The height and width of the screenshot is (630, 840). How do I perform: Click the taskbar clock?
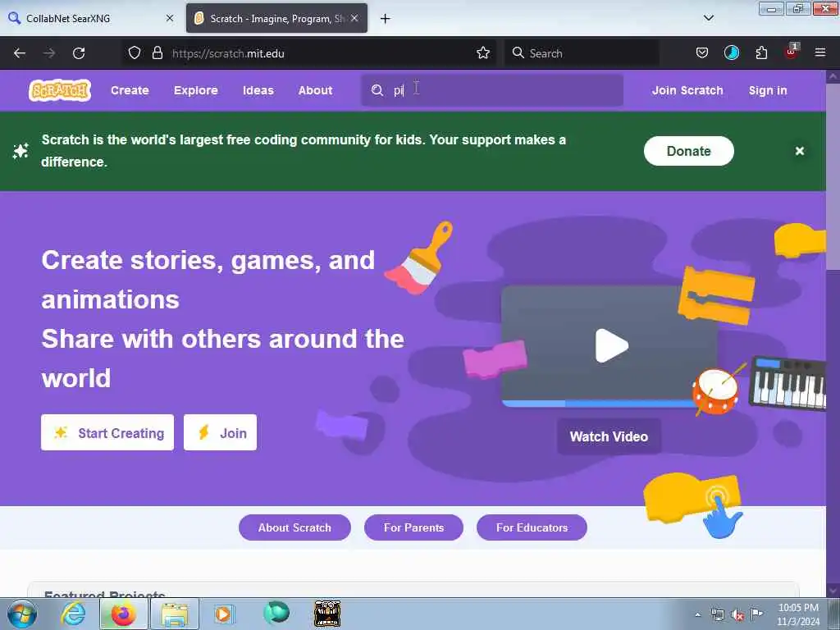[x=798, y=614]
